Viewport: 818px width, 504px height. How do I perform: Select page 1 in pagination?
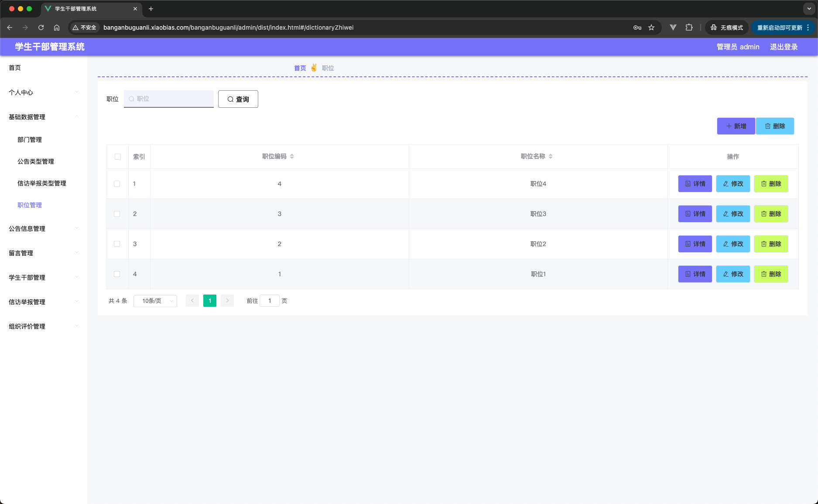(x=210, y=301)
